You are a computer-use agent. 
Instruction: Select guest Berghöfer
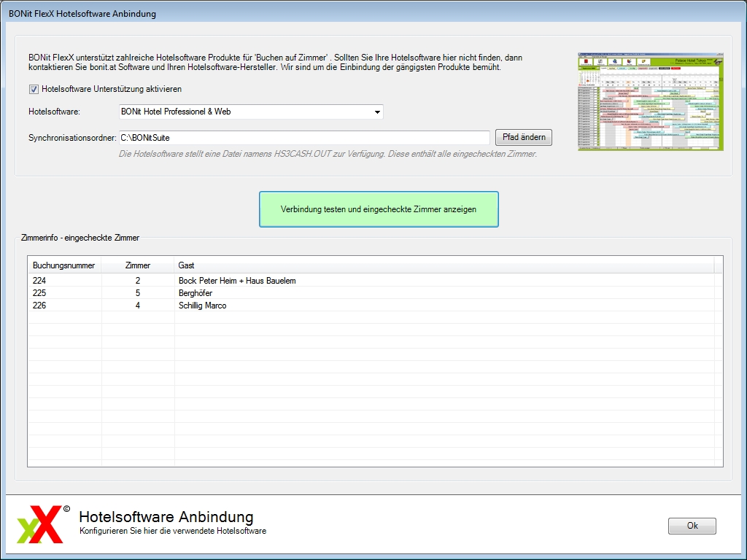tap(196, 293)
